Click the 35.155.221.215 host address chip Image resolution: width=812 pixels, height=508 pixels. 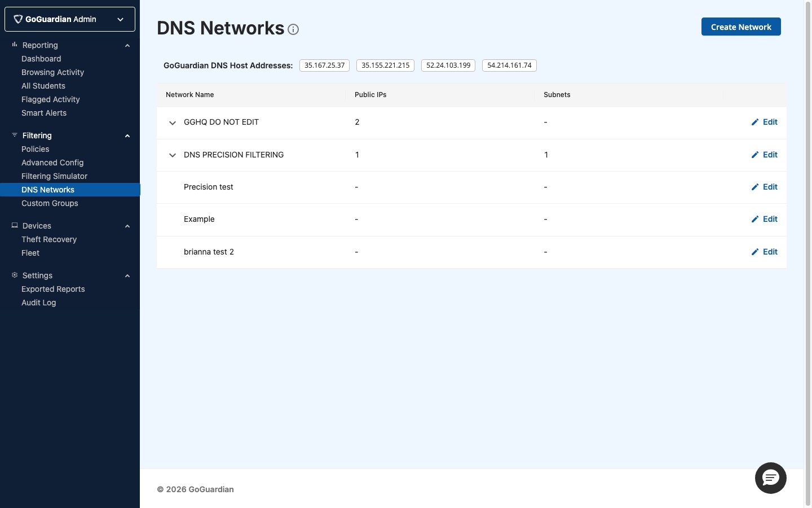385,65
